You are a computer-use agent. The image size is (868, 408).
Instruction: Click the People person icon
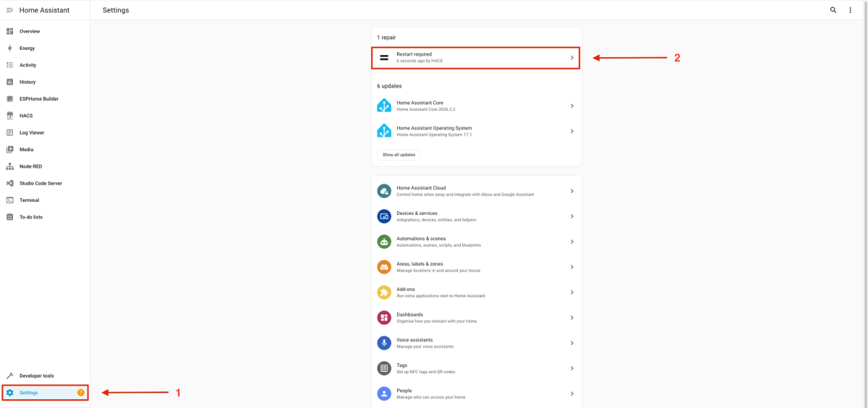[384, 394]
